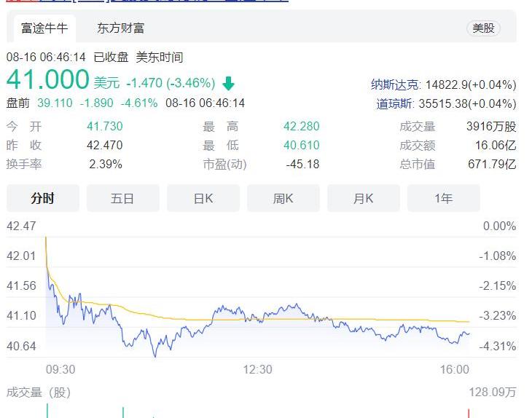Click the closing end of the yellow average line
The width and height of the screenshot is (532, 418).
pos(469,321)
